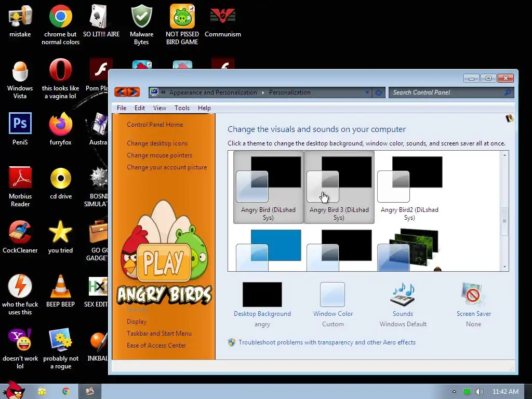Image resolution: width=532 pixels, height=399 pixels.
Task: Click the theme list scrollbar thumb
Action: coord(504,221)
